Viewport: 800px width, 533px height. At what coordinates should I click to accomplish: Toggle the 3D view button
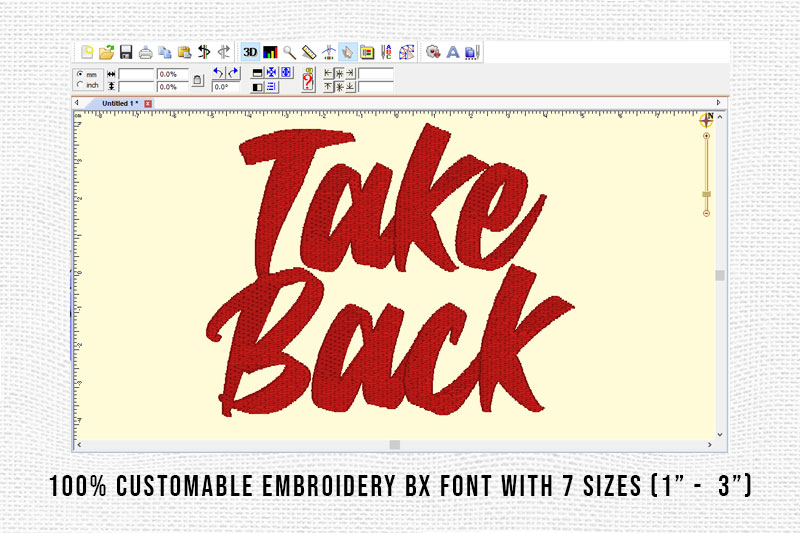(x=250, y=52)
